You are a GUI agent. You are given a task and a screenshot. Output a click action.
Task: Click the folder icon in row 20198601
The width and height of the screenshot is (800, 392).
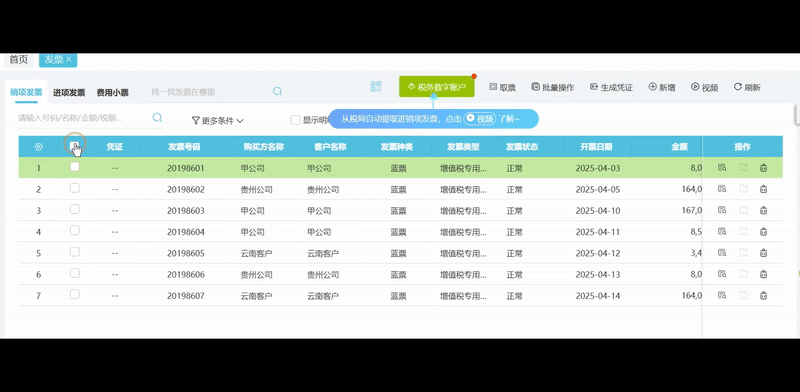[x=743, y=167]
